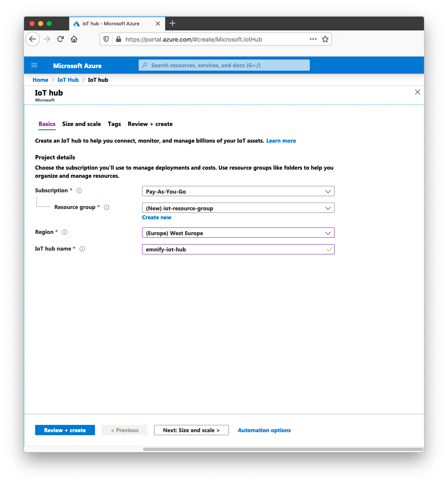The height and width of the screenshot is (484, 448).
Task: Open the Automation options link
Action: click(264, 430)
